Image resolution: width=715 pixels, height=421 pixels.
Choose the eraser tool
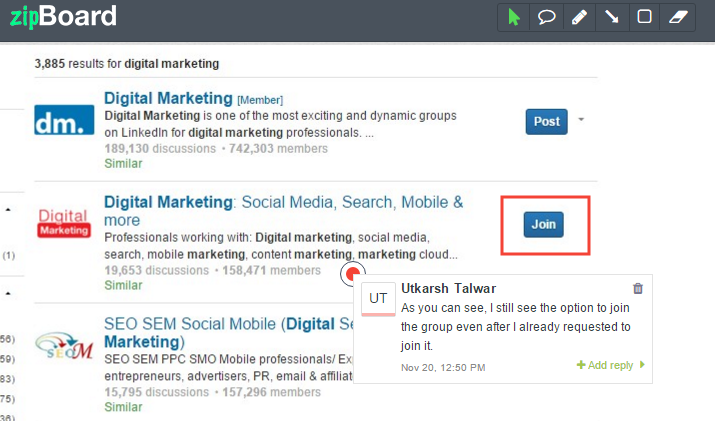click(x=678, y=17)
